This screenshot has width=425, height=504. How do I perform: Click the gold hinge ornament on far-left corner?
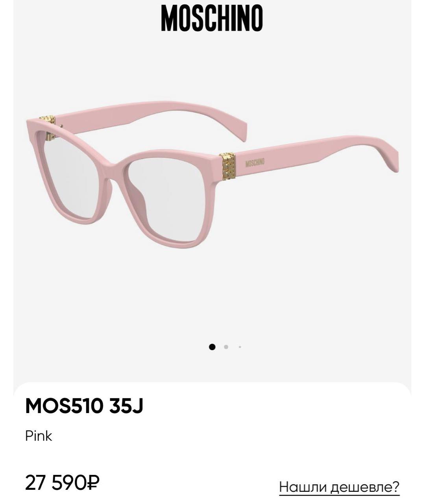(48, 126)
